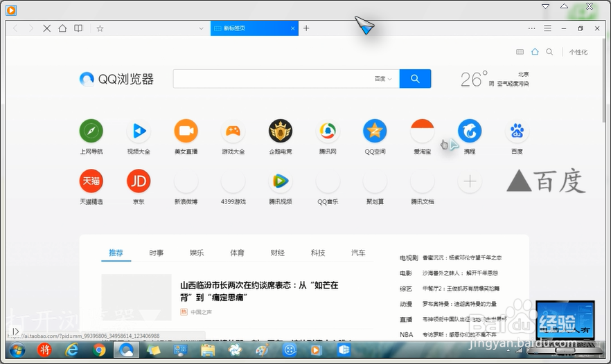Open the 京东 JD shortcut icon

click(139, 181)
